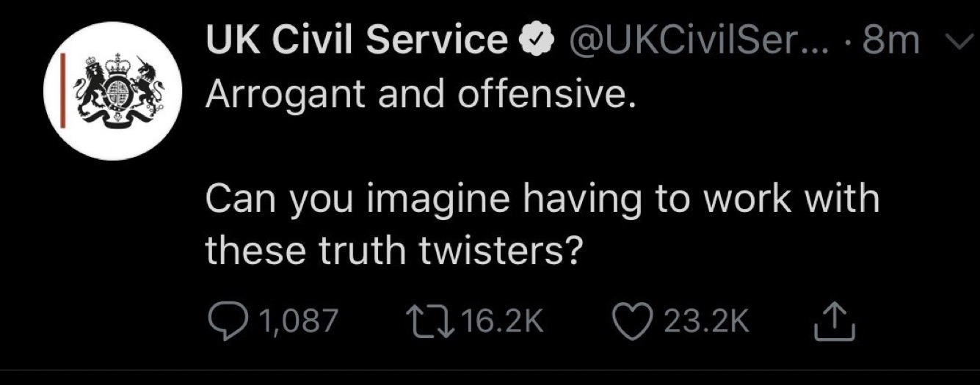Screen dimensions: 980x385
Task: Share the tweet via the upload arrow icon
Action: tap(835, 323)
